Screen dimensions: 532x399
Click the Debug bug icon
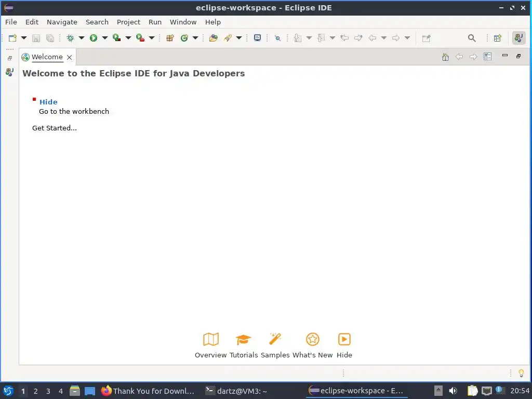click(x=70, y=38)
